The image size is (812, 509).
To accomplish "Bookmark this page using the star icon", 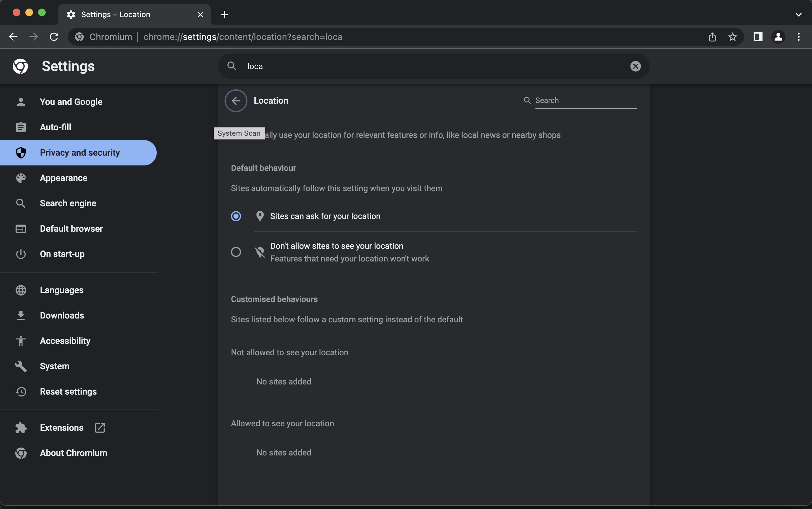I will 732,37.
